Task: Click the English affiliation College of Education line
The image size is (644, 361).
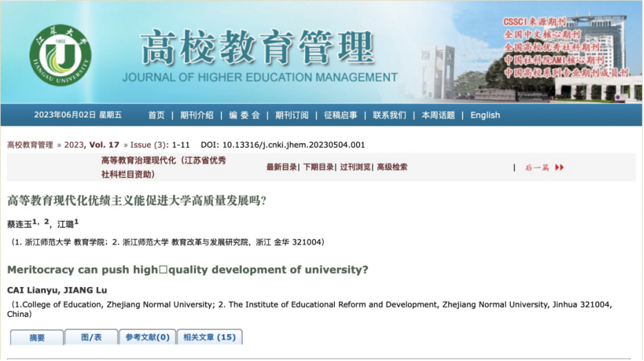Action: pyautogui.click(x=310, y=309)
